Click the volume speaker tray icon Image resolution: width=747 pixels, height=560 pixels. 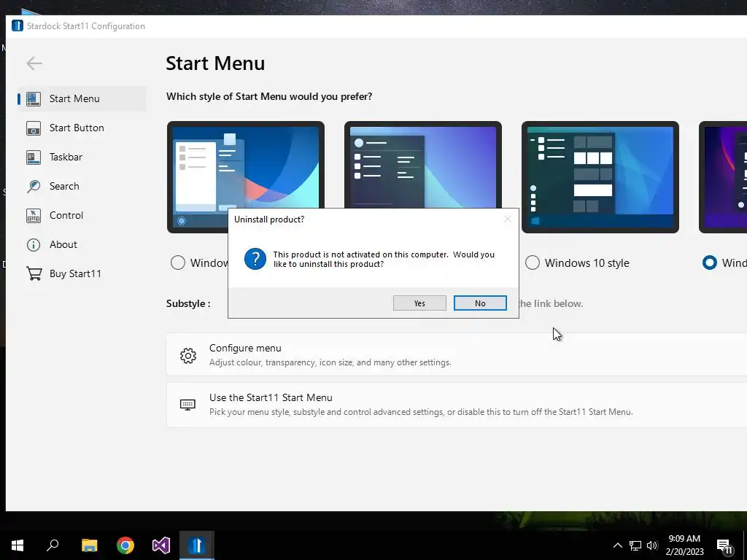652,545
